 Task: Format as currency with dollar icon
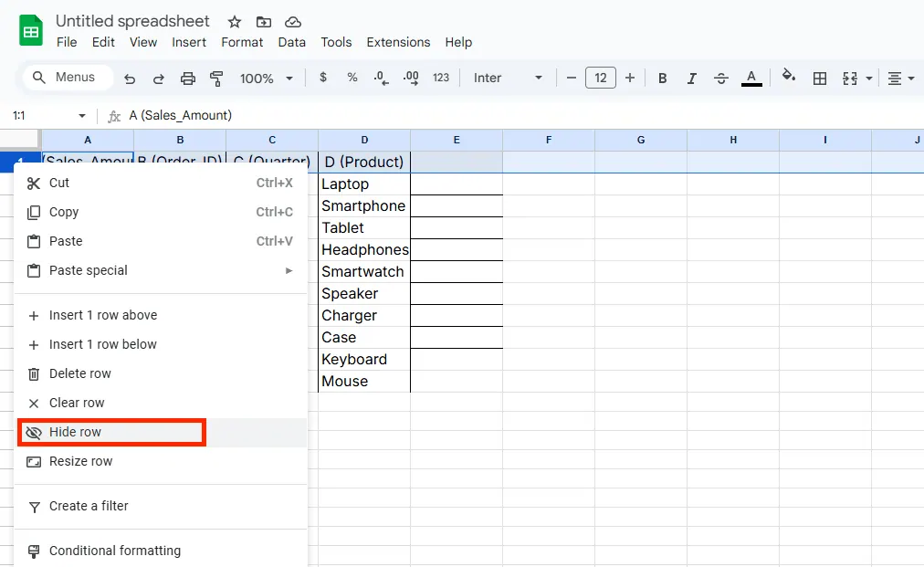[x=323, y=79]
